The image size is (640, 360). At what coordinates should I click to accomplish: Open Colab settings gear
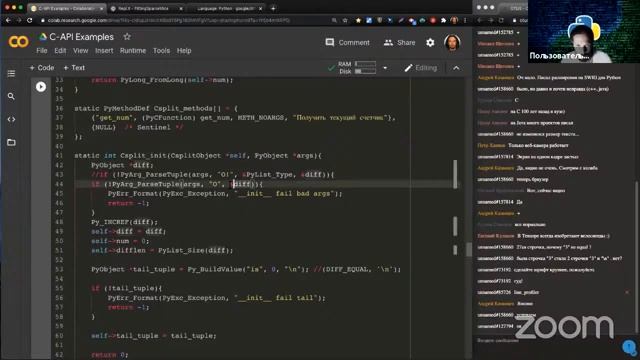tap(430, 42)
